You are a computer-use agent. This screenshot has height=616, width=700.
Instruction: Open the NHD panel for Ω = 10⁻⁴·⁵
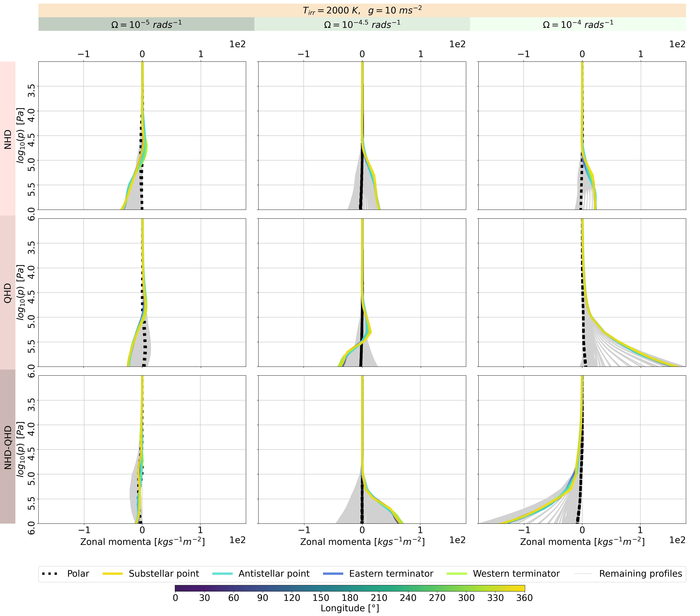pos(362,136)
